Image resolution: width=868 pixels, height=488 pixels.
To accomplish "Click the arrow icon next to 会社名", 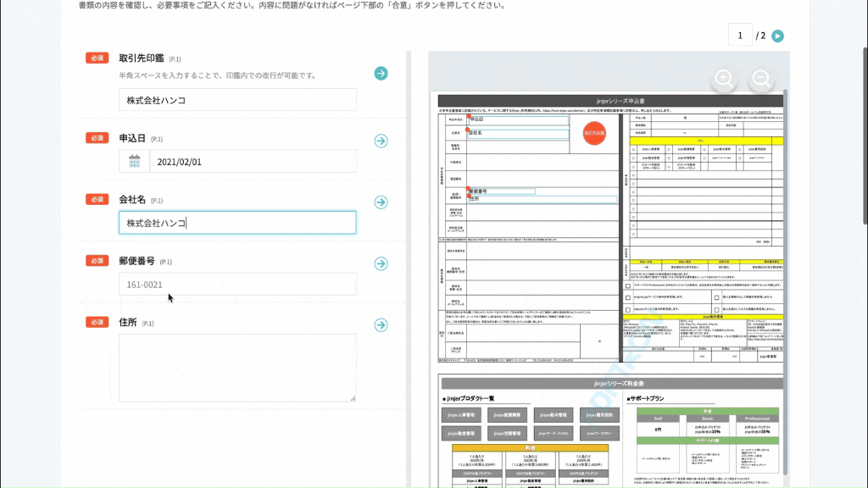I will point(381,202).
